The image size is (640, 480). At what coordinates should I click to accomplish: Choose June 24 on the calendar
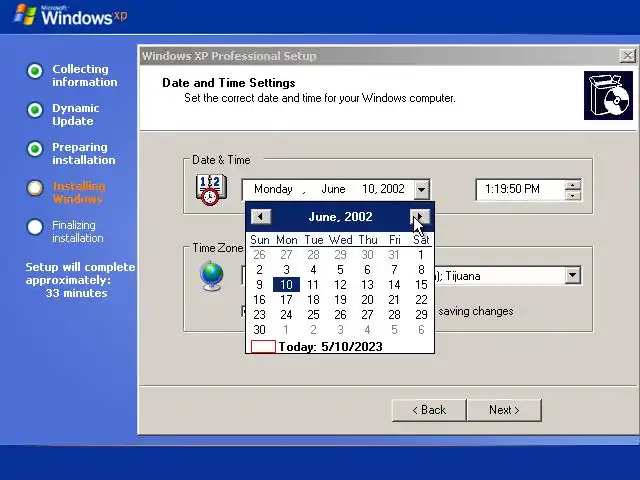(286, 315)
